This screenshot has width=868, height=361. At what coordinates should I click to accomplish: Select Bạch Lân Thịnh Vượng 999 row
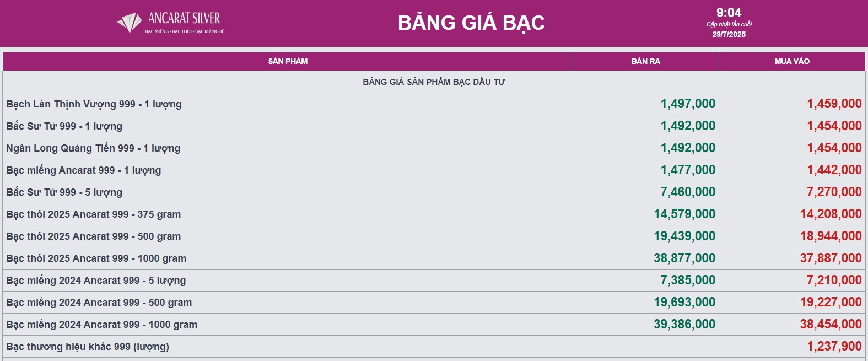click(434, 104)
